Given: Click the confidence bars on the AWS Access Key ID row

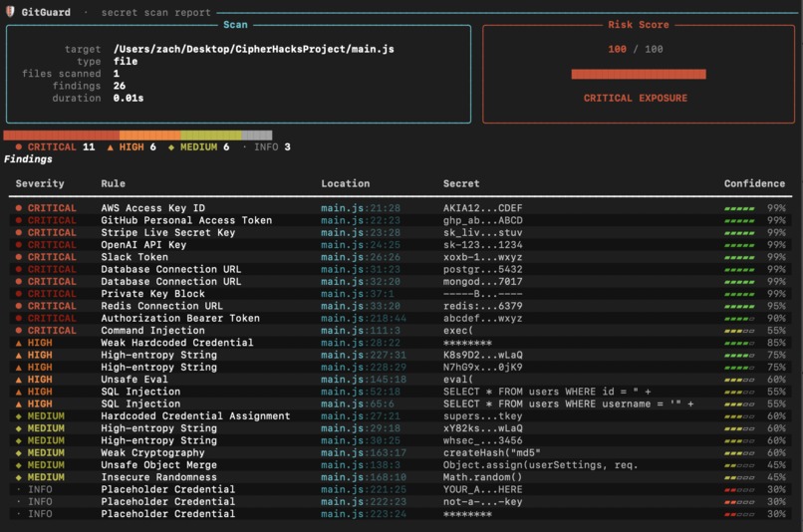Looking at the screenshot, I should coord(739,208).
